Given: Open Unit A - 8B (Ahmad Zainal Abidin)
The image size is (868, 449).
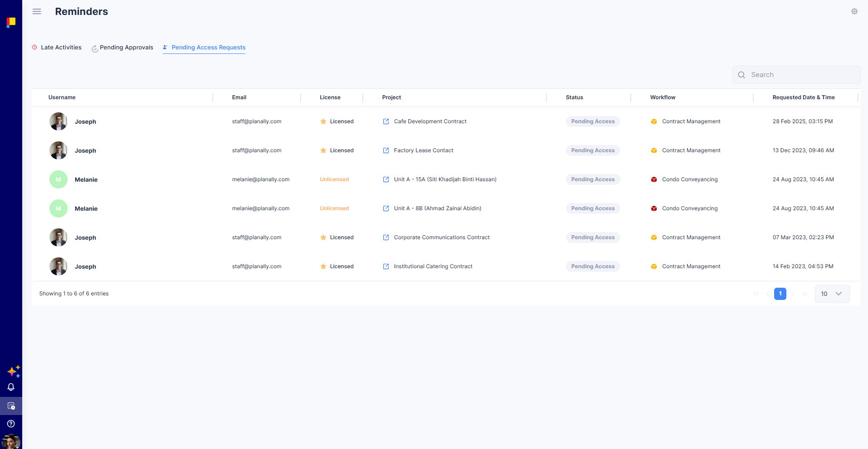Looking at the screenshot, I should pyautogui.click(x=438, y=208).
